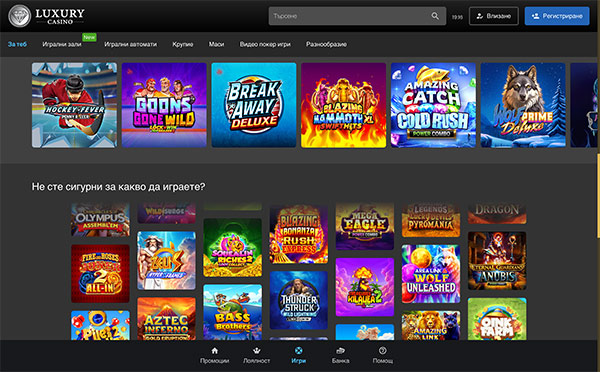
Task: Select the Zeus Hyper Frames game thumbnail
Action: point(166,260)
